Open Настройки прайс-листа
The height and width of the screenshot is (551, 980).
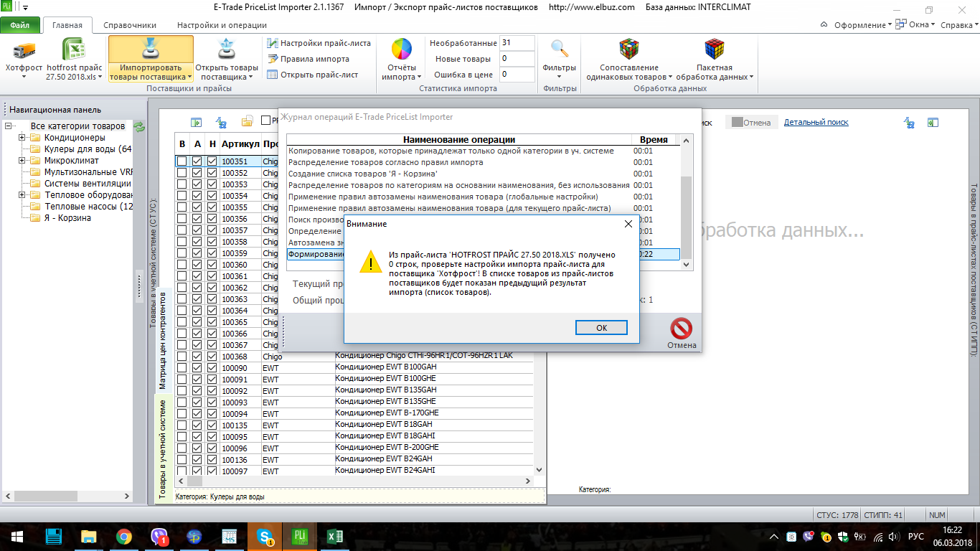[x=319, y=43]
